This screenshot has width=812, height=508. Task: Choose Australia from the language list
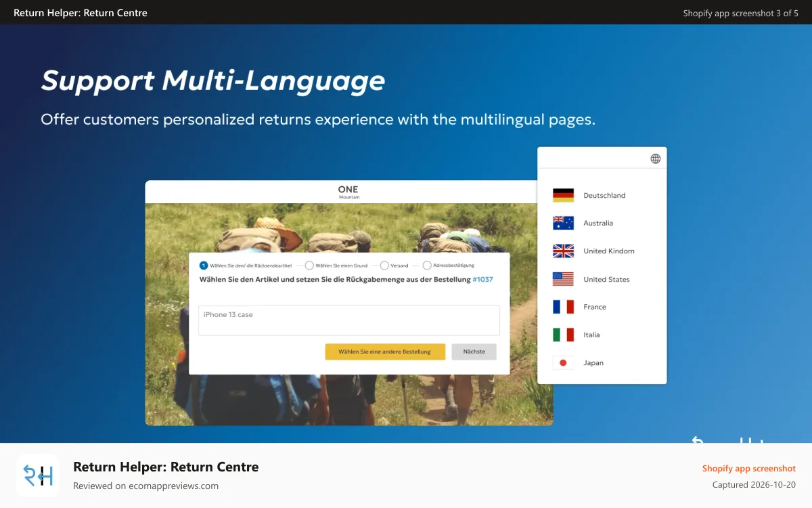pyautogui.click(x=598, y=223)
